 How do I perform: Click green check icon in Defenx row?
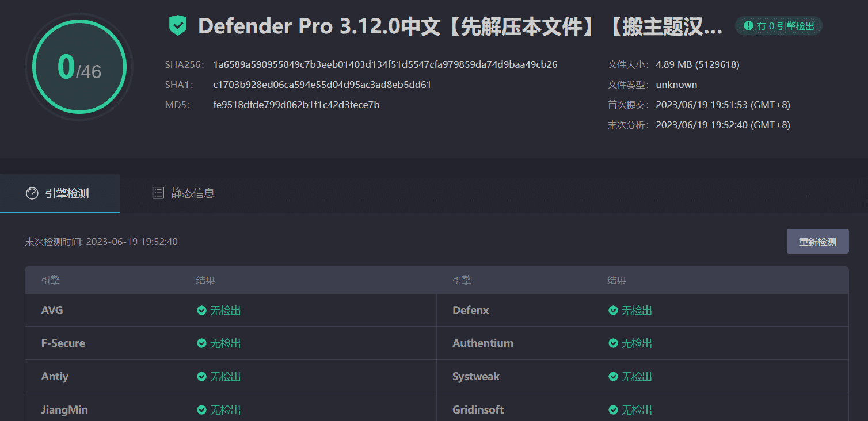click(x=613, y=311)
